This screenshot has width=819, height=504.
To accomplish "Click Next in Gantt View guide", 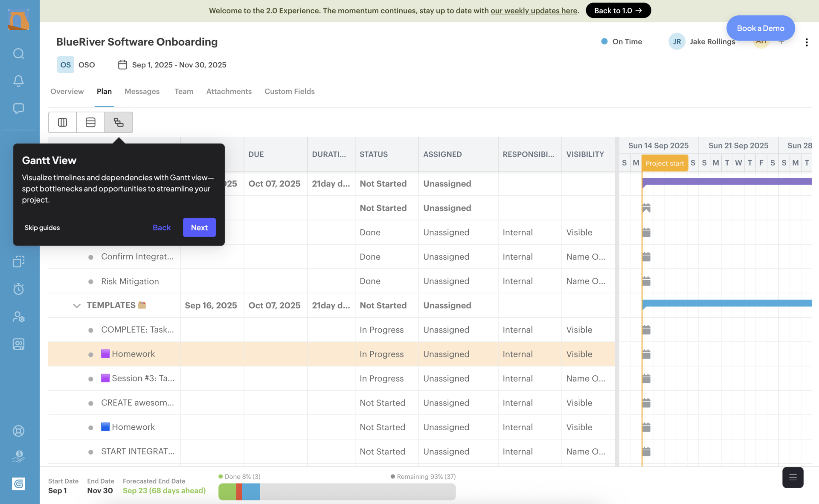I will pyautogui.click(x=199, y=227).
